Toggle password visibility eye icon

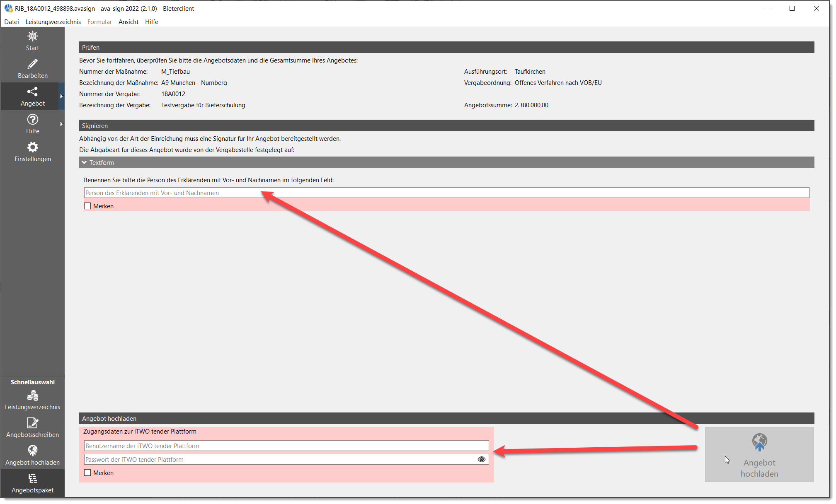point(481,459)
